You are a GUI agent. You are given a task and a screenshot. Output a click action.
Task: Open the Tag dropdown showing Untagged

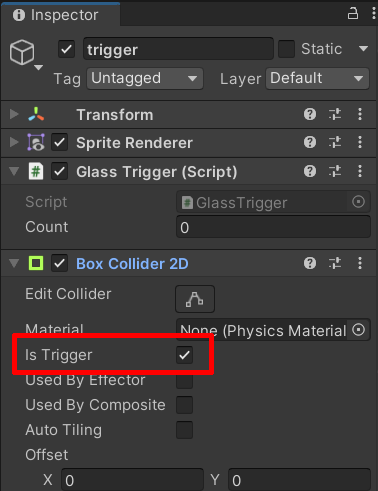pos(145,79)
